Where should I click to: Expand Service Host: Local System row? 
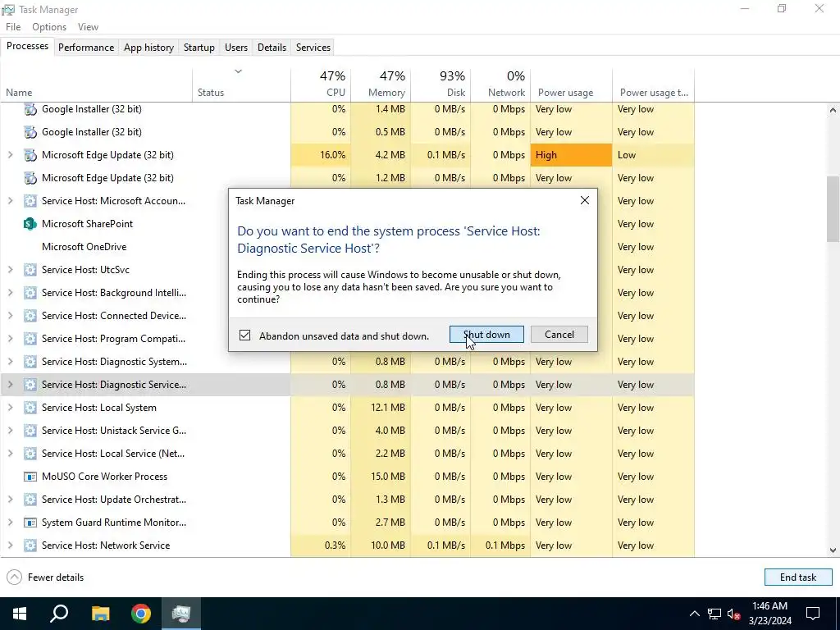[10, 408]
